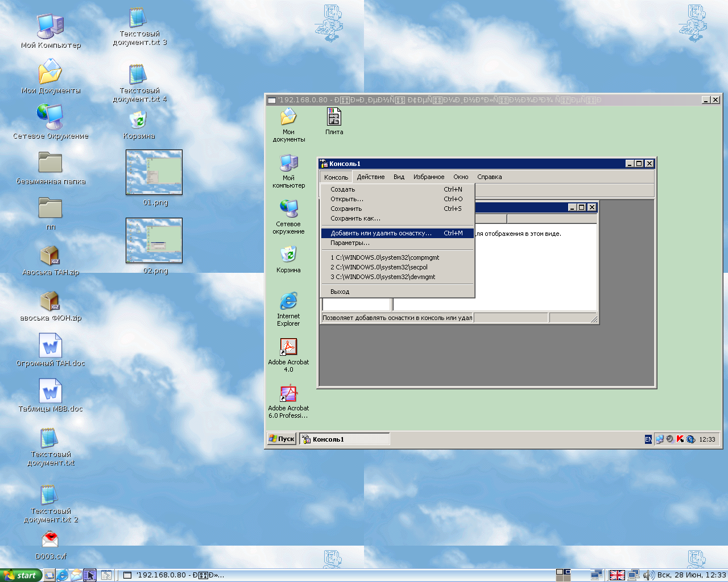
Task: Open Авоська ТАН.zip archive on desktop
Action: click(x=50, y=256)
